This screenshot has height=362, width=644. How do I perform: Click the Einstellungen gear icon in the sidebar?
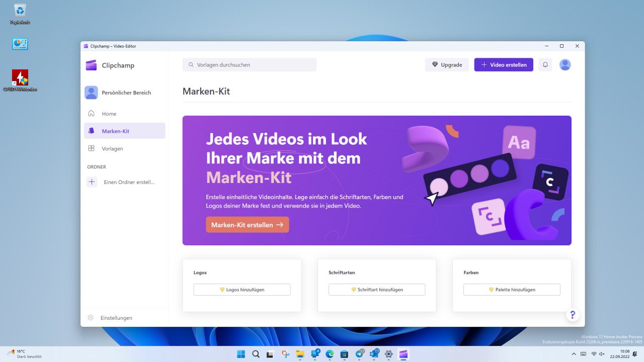tap(91, 318)
